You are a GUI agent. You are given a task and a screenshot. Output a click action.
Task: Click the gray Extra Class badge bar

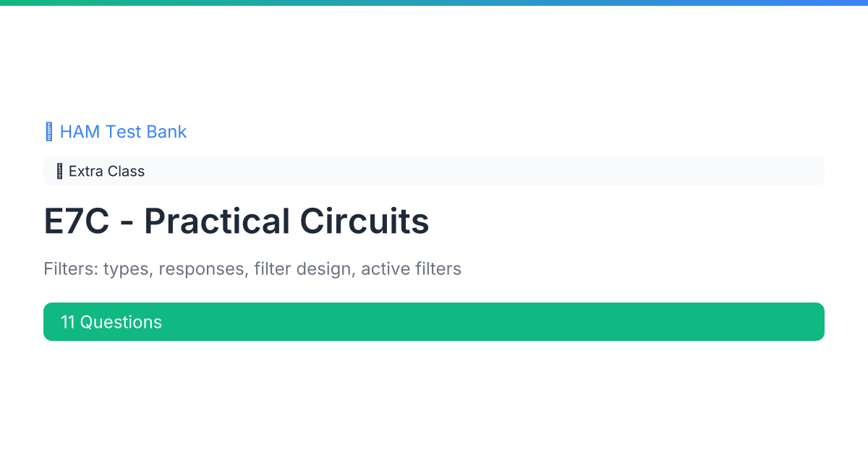pos(434,171)
